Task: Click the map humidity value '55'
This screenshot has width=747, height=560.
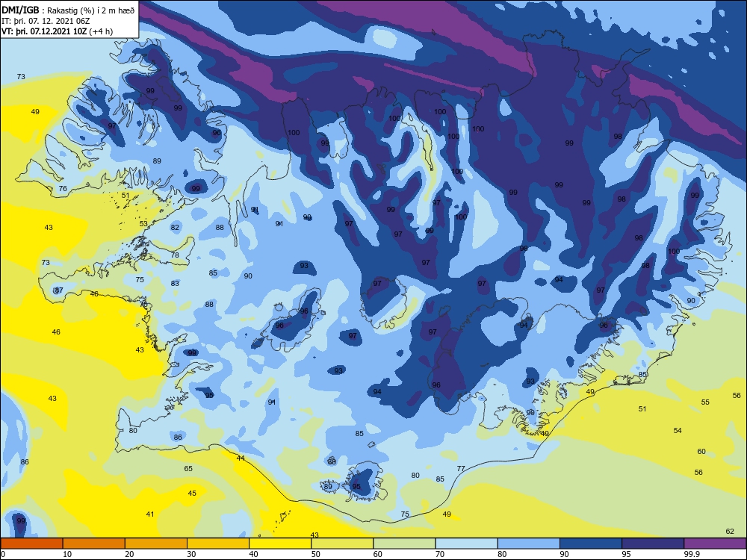Action: (x=705, y=402)
